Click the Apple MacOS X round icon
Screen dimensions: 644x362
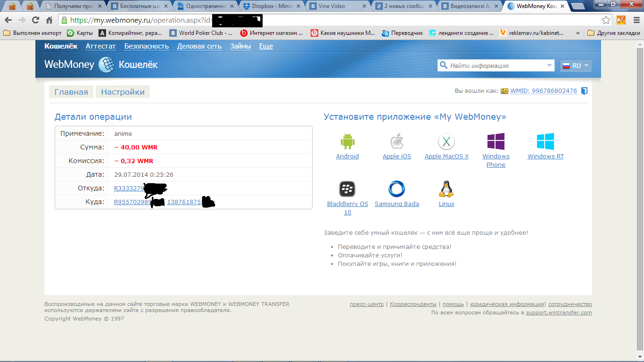pyautogui.click(x=446, y=141)
